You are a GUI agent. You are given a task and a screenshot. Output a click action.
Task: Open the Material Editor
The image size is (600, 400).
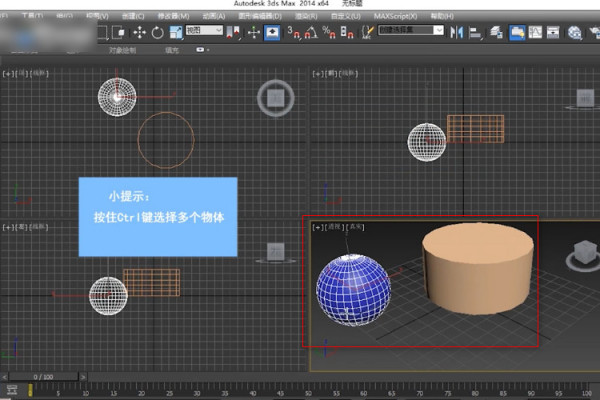[x=574, y=33]
